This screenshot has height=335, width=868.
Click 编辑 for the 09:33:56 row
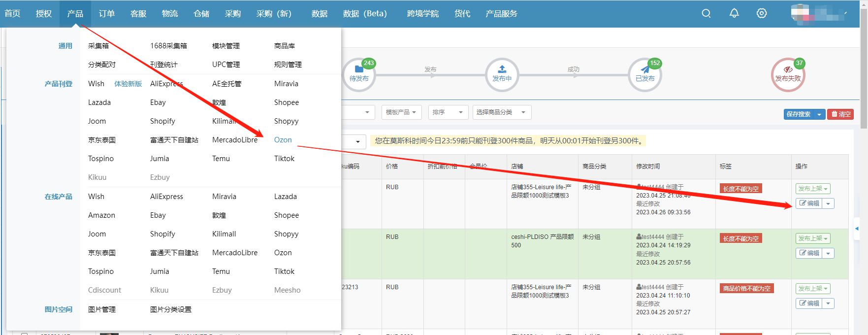pos(809,203)
